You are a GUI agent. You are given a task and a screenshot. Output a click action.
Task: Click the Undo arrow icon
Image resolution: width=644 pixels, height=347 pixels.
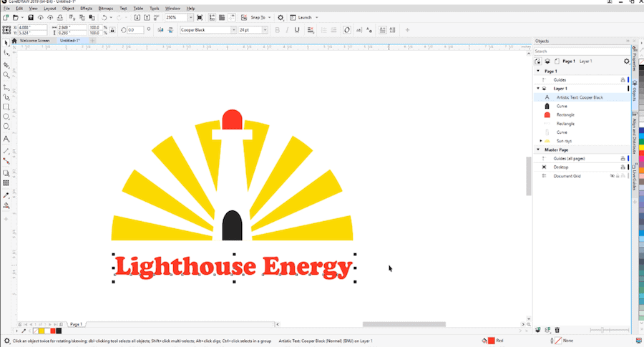(x=104, y=17)
